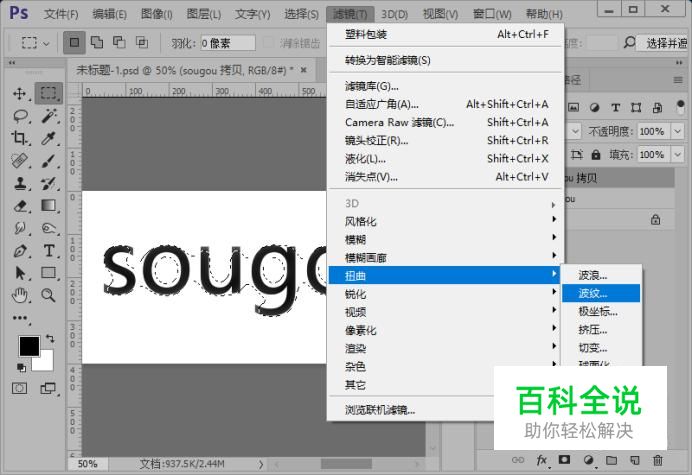The width and height of the screenshot is (692, 475).
Task: Choose 波纹... in the distort submenu
Action: pyautogui.click(x=601, y=293)
